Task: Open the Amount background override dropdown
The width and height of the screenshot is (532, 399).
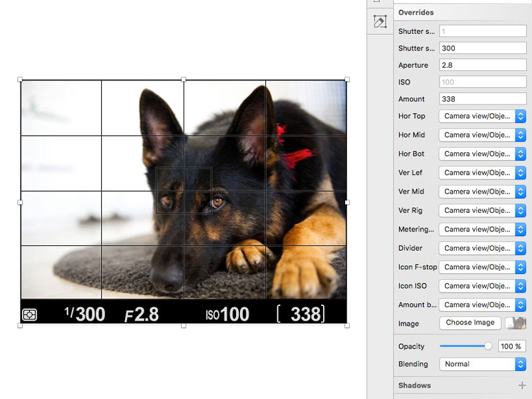Action: [481, 305]
